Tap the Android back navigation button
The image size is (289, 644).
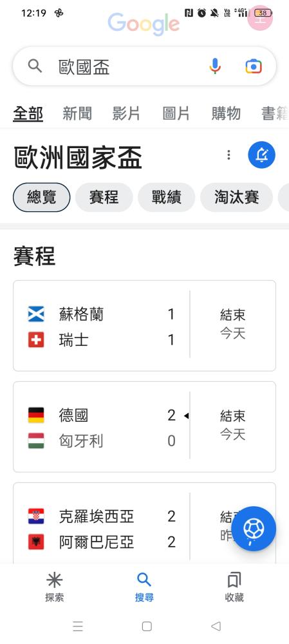point(216,626)
